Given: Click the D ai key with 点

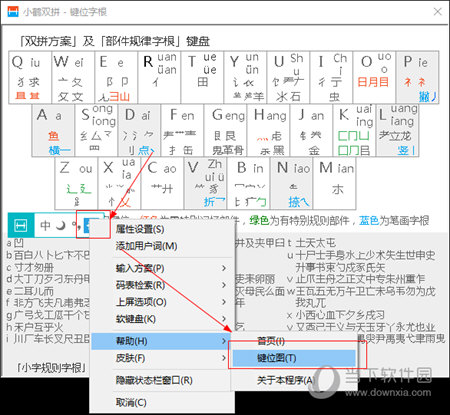Looking at the screenshot, I should (139, 130).
